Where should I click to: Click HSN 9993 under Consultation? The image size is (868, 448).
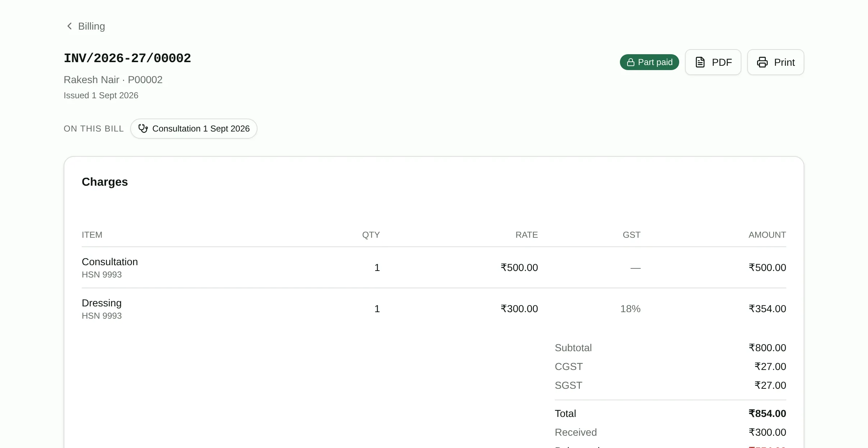tap(102, 275)
